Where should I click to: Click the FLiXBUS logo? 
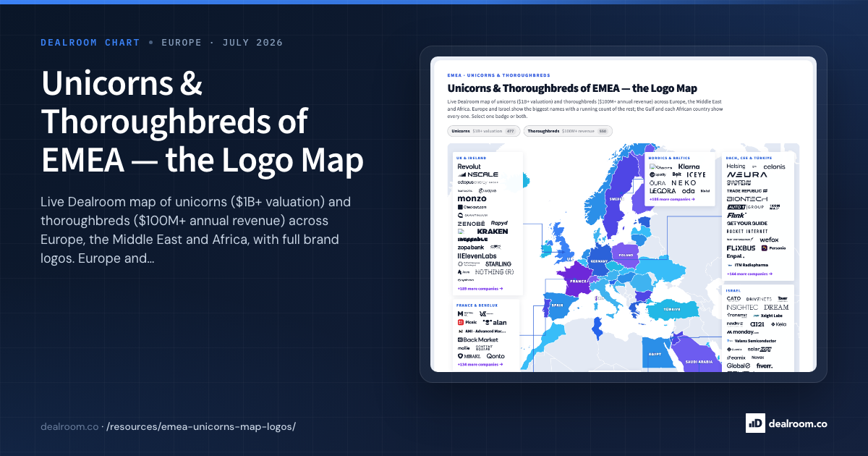tap(741, 248)
